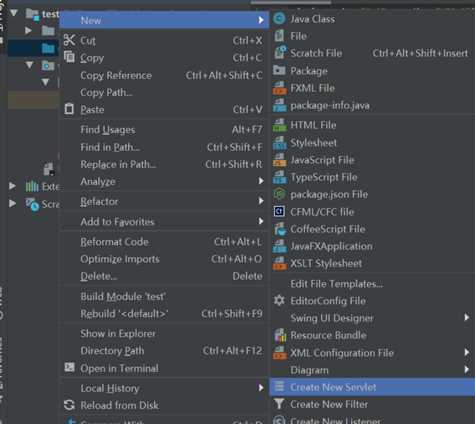Click the Resource Bundle icon
This screenshot has width=475, height=424.
tap(280, 335)
